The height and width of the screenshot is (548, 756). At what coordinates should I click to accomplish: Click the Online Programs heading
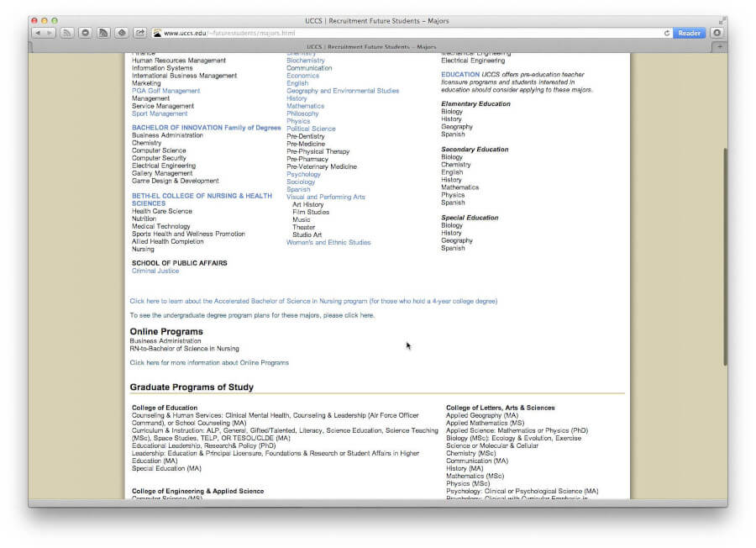(x=166, y=331)
